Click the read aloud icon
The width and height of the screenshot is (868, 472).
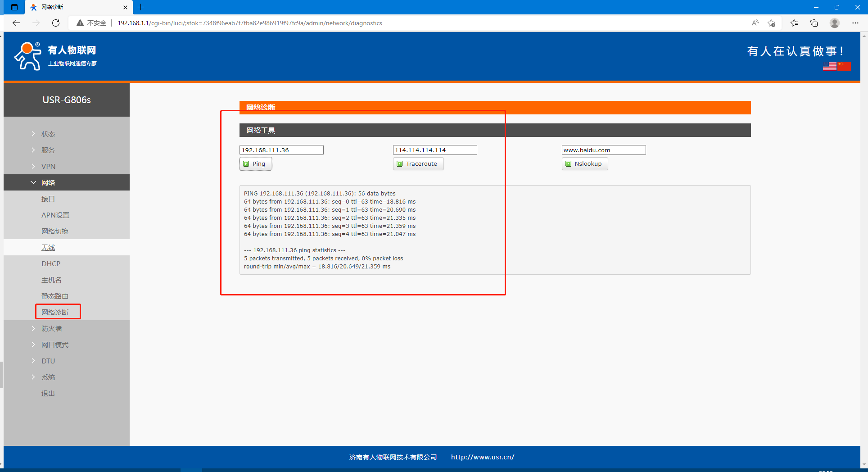click(x=755, y=23)
